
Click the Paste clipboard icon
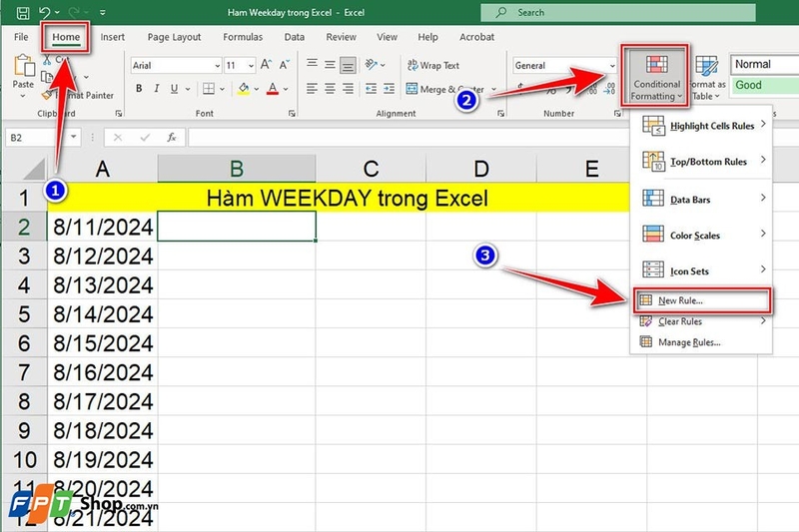point(23,66)
